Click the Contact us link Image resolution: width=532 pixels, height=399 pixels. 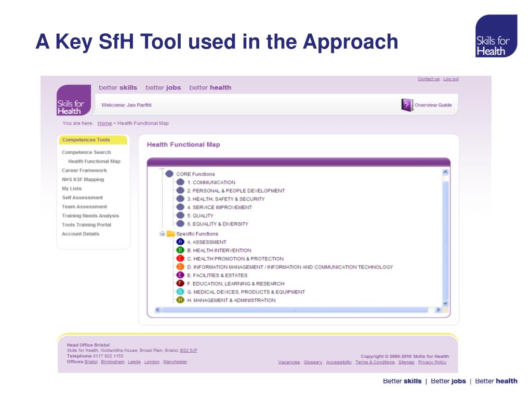tap(429, 79)
